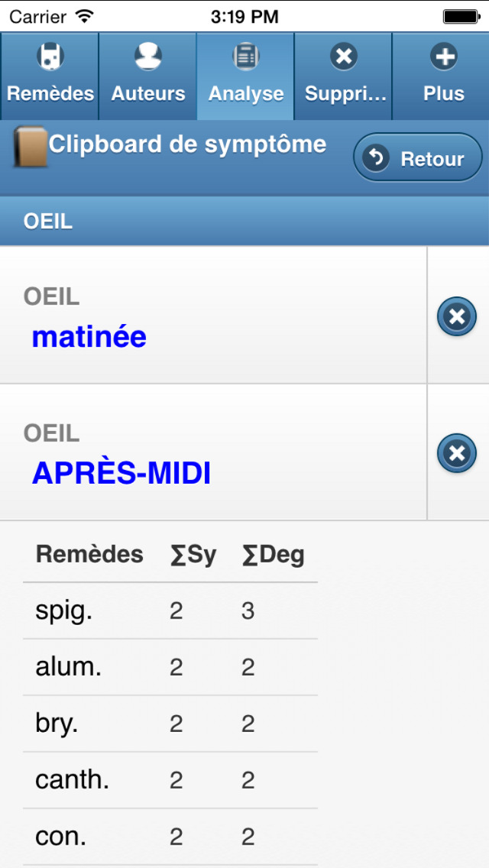Select the bry. remedy row

[170, 724]
